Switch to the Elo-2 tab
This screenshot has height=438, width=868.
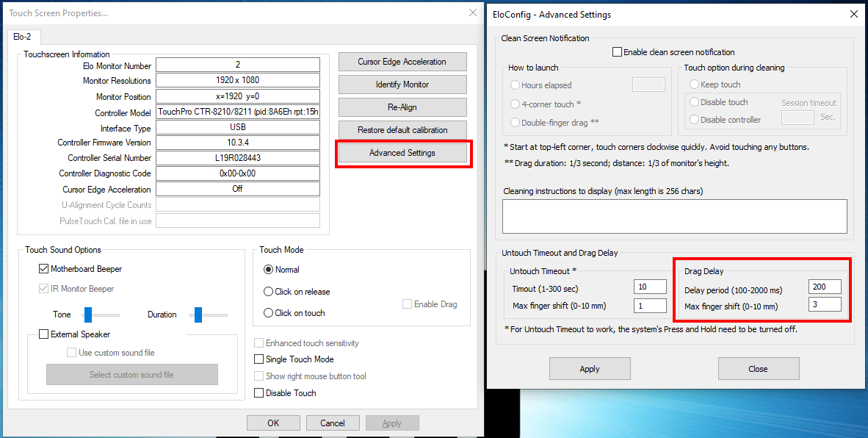23,37
